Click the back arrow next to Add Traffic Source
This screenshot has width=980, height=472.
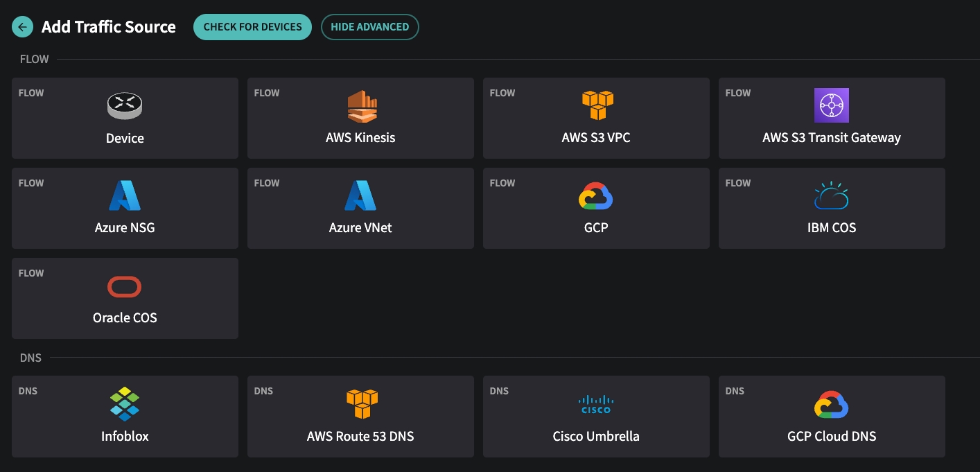[x=23, y=26]
